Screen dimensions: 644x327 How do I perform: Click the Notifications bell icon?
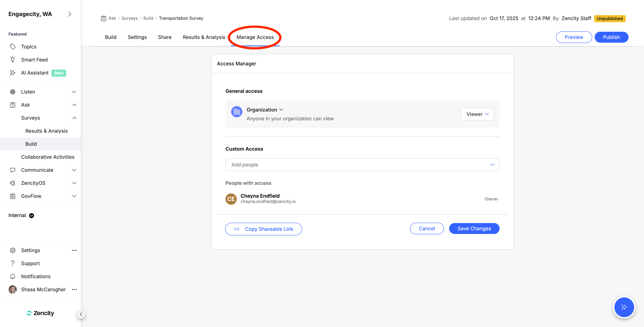point(13,276)
